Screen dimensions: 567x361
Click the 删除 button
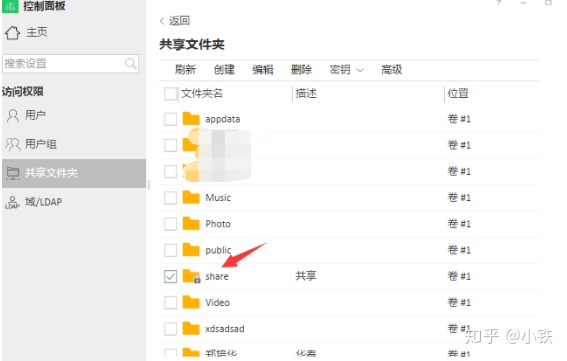click(301, 69)
